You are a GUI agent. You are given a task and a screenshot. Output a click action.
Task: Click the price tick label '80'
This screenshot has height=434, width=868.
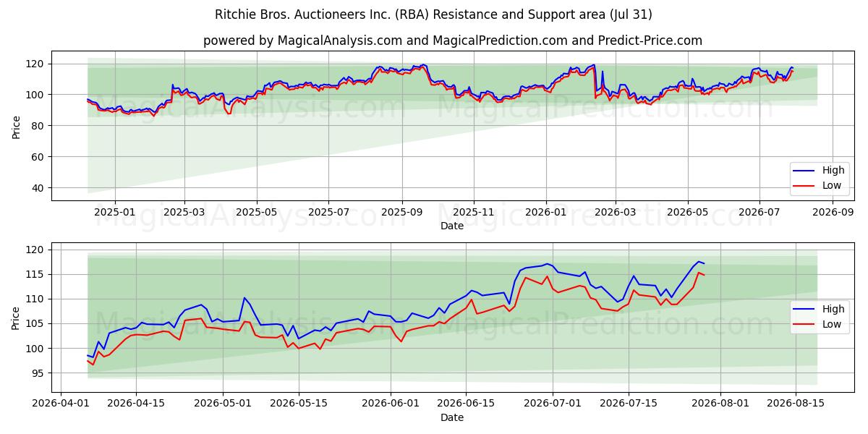pos(38,126)
